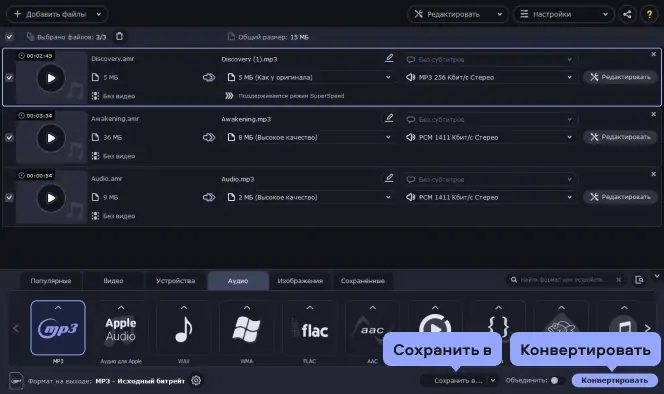Click the magnifier icon in format search
The height and width of the screenshot is (394, 664).
point(514,280)
